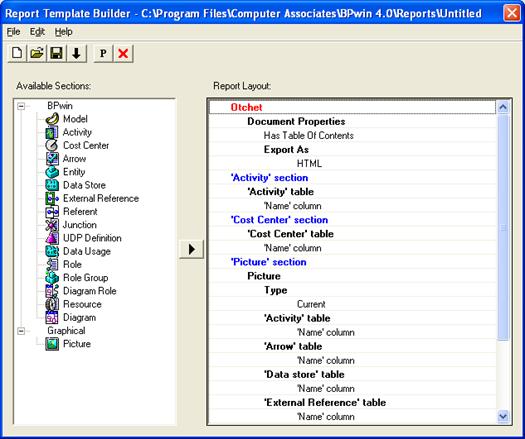Click the red X delete toolbar button
This screenshot has height=439, width=525.
(x=123, y=54)
